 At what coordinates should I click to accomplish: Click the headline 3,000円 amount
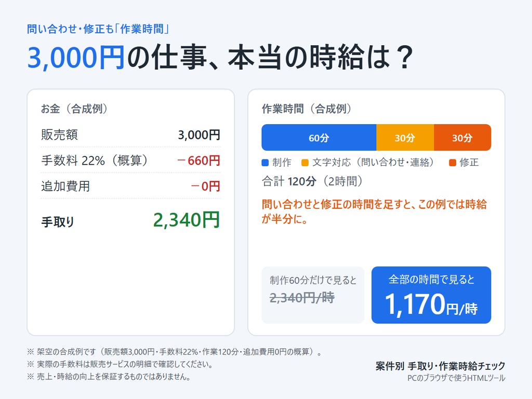click(x=76, y=57)
